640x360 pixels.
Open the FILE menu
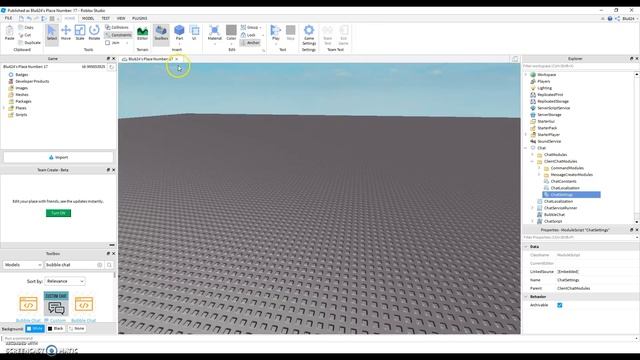pos(8,18)
